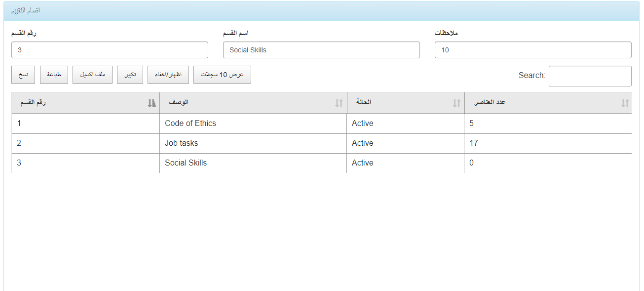Click Active status in Job tasks row

coord(363,143)
